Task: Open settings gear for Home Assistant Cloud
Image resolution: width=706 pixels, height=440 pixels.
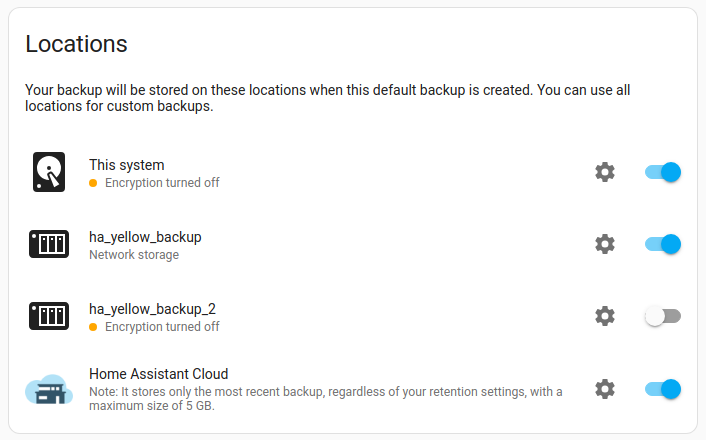Action: (x=605, y=389)
